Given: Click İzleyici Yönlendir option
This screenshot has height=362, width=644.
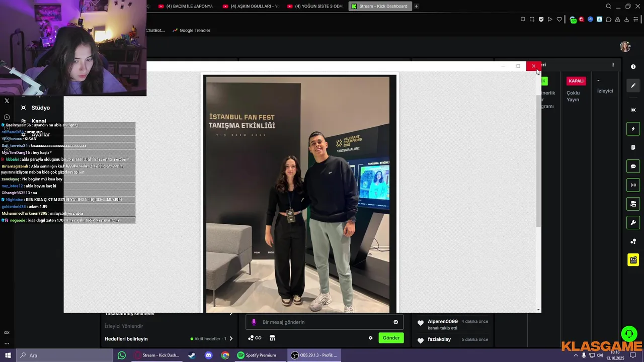Looking at the screenshot, I should tap(124, 326).
